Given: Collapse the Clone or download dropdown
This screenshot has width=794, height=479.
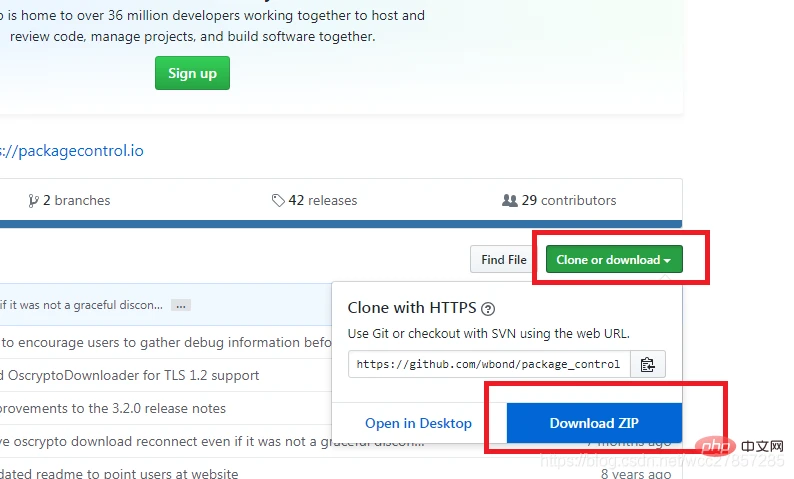Looking at the screenshot, I should 614,260.
